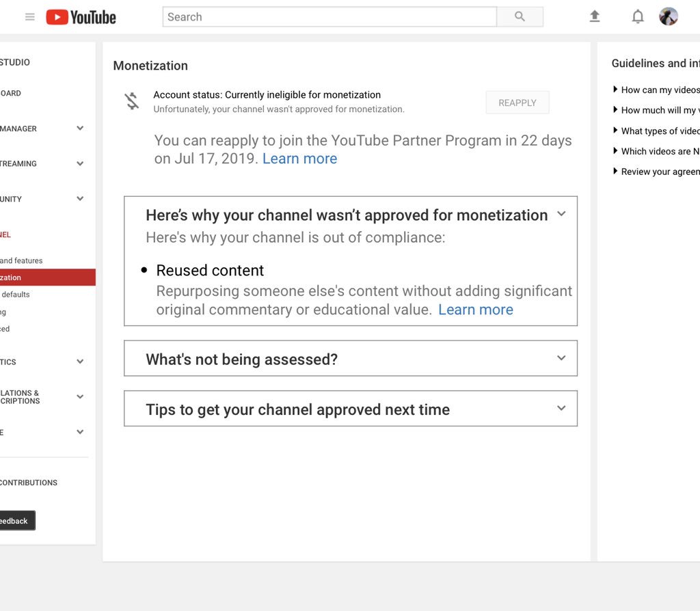Image resolution: width=700 pixels, height=611 pixels.
Task: Open Learn more link after Jul 17, 2019
Action: [299, 159]
